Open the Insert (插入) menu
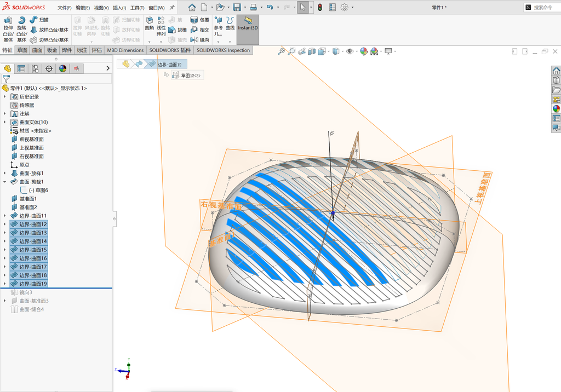Viewport: 561px width, 392px height. click(119, 8)
